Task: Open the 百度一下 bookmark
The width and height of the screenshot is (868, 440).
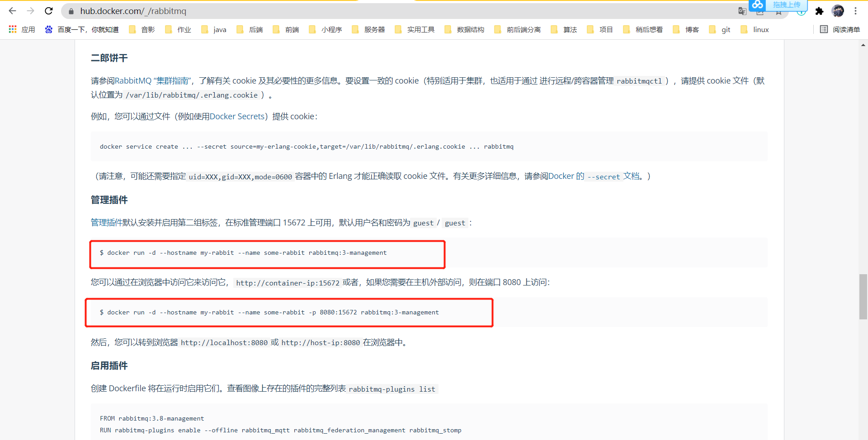Action: pos(82,29)
